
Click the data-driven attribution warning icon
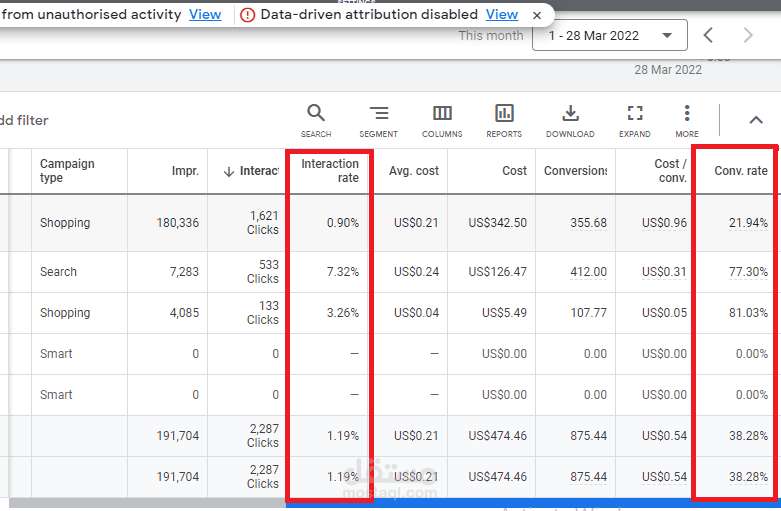click(247, 15)
